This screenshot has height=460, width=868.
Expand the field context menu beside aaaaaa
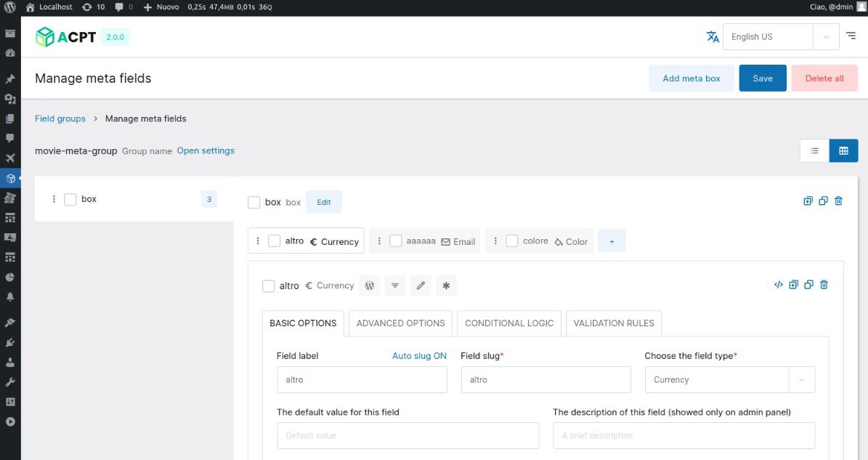point(379,241)
